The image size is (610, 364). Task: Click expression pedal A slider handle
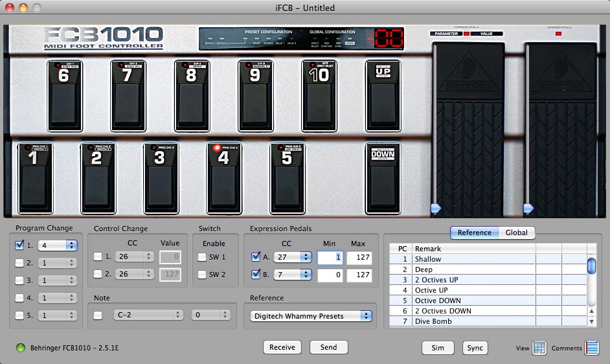(x=436, y=209)
